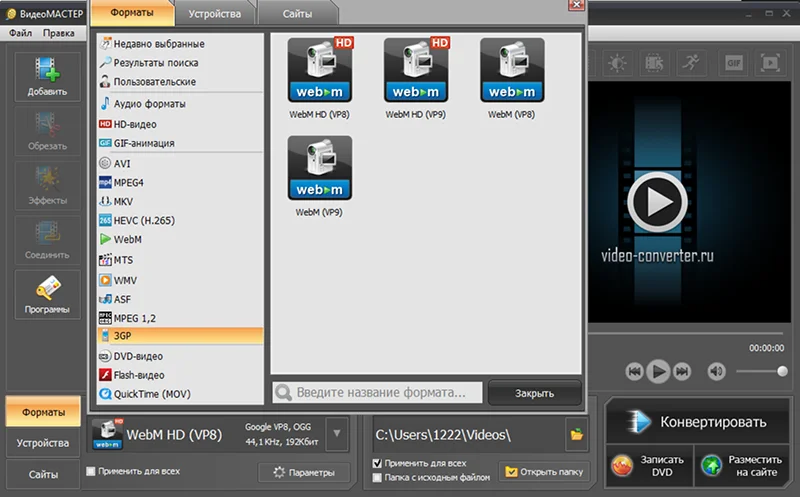Switch to the Устройства tab at top
Screen dimensions: 800x497
(215, 14)
